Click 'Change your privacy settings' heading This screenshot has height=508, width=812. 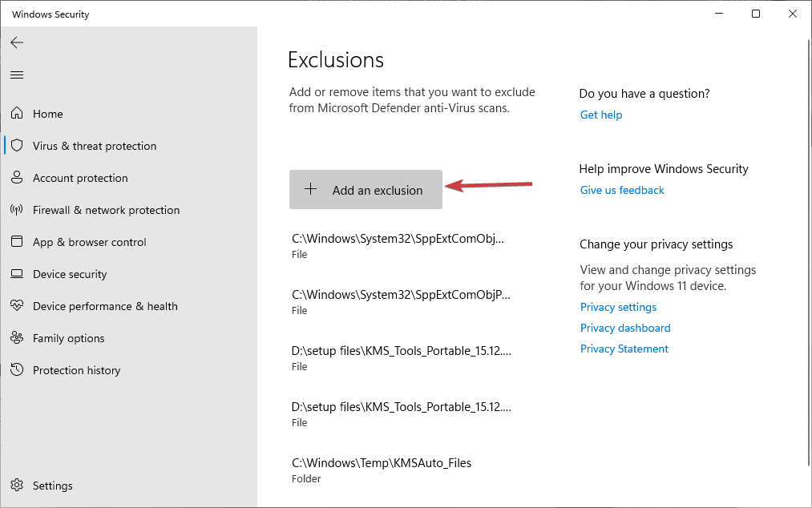[656, 244]
